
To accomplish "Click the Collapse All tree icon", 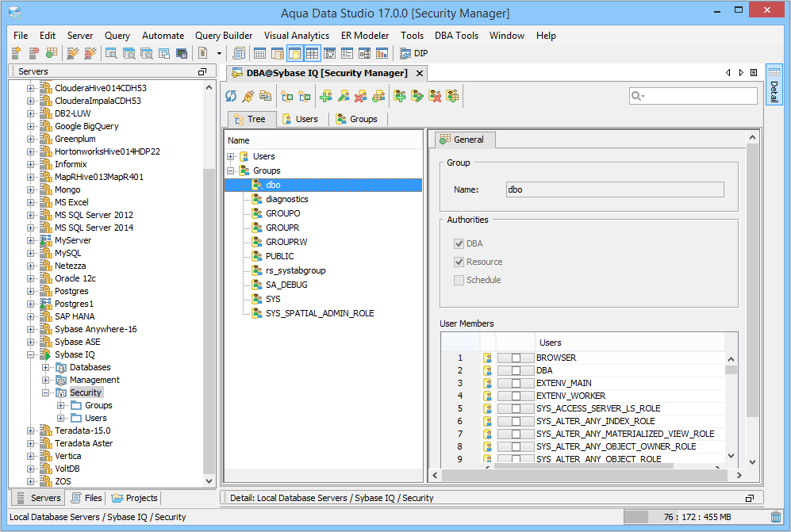I will 304,96.
